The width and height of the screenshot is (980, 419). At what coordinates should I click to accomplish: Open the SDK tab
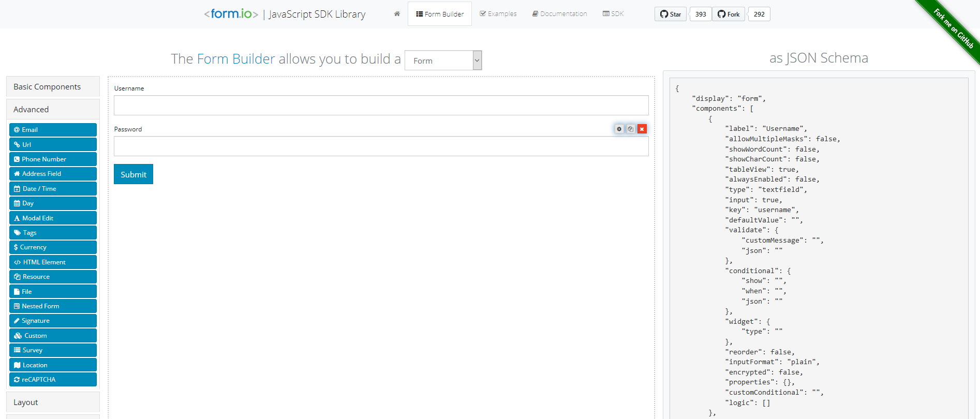click(613, 14)
